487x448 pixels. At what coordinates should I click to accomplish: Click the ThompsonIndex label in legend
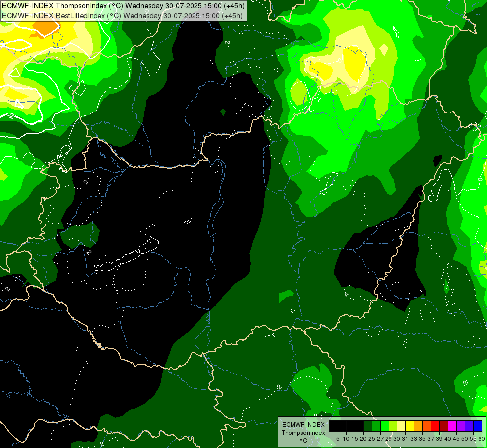point(303,433)
